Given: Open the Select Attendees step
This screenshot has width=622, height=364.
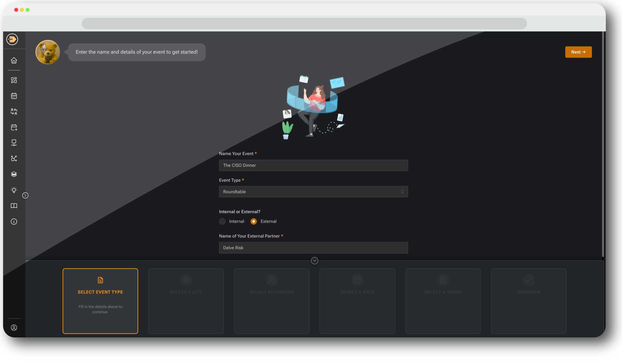Looking at the screenshot, I should tap(271, 301).
